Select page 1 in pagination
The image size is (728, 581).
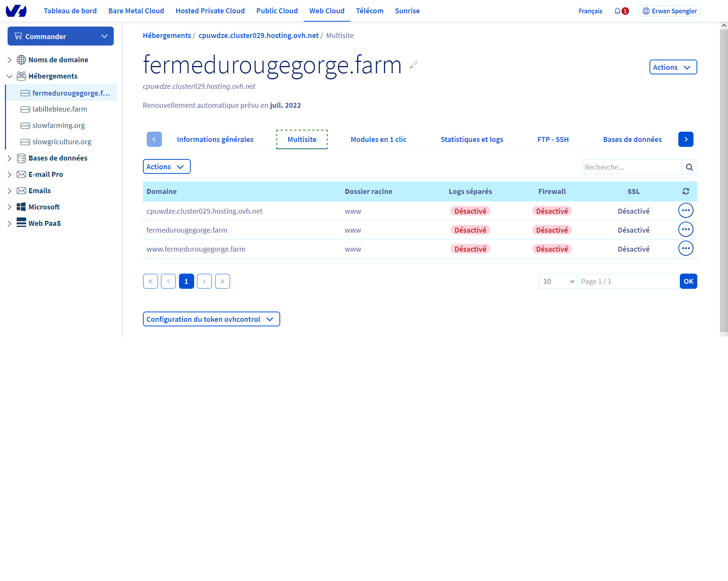[x=187, y=281]
